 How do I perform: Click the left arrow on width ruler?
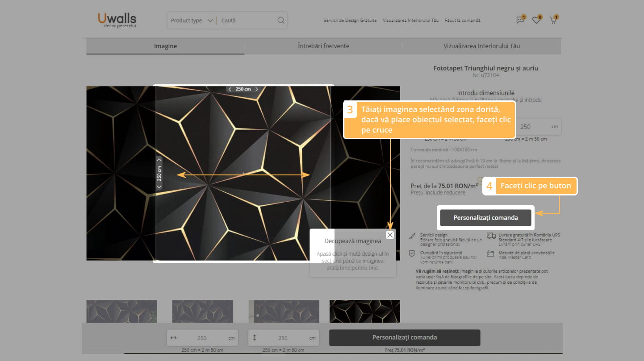tap(230, 89)
